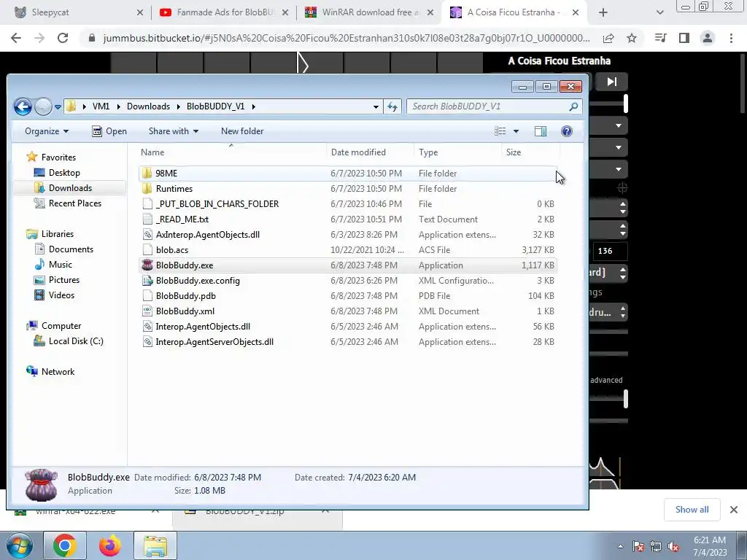Click the Windows Explorer taskbar icon
This screenshot has width=747, height=560.
pos(155,545)
